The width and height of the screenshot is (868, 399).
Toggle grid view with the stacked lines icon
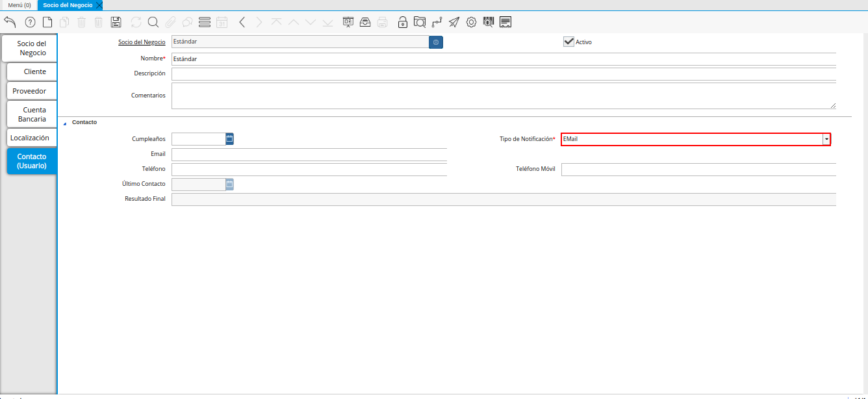point(205,22)
